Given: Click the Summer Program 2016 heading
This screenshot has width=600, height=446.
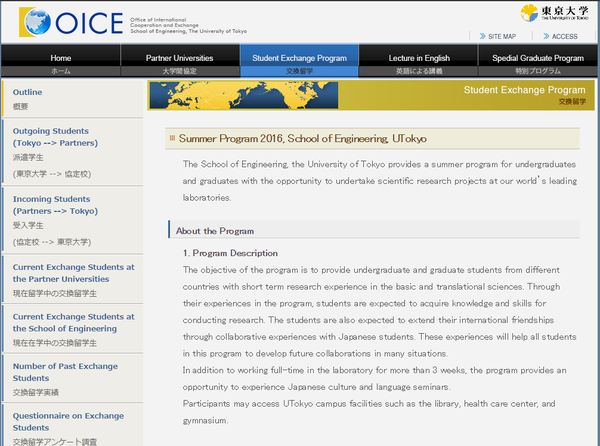Looking at the screenshot, I should pos(302,138).
